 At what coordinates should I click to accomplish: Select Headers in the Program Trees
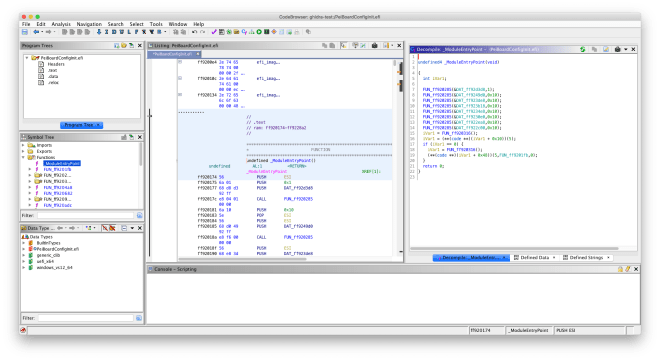(56, 64)
